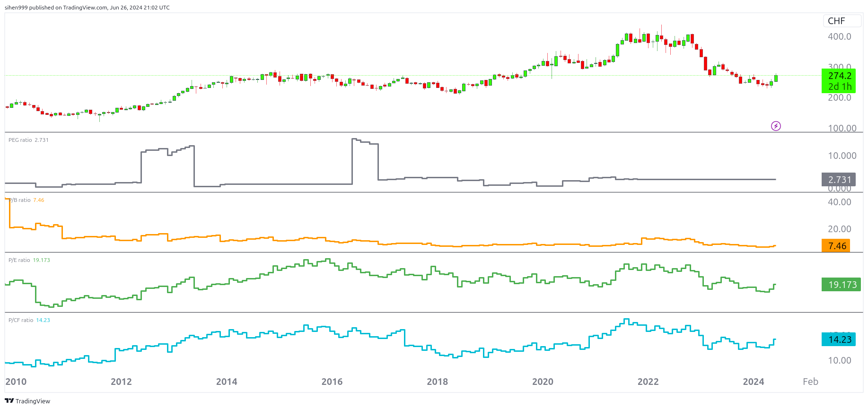Click the 2016 label on time axis
Image resolution: width=868 pixels, height=409 pixels.
click(x=332, y=382)
